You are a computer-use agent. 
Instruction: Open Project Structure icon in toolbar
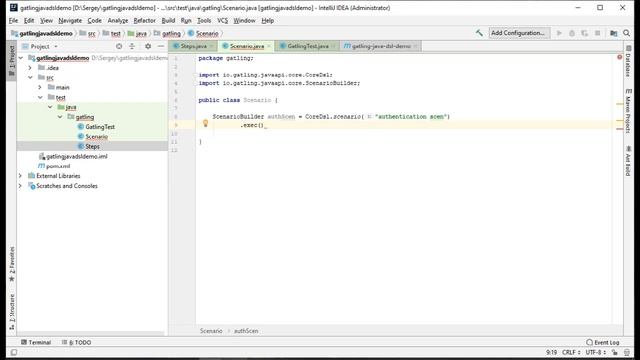tap(613, 33)
